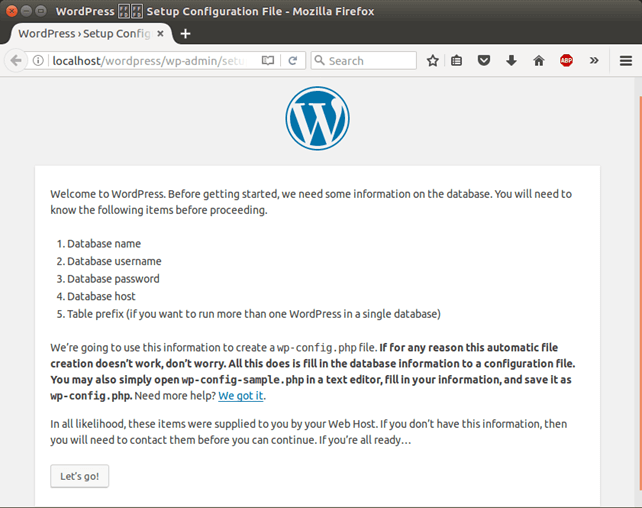The width and height of the screenshot is (642, 508).
Task: Select the WordPress Setup Config tab
Action: pyautogui.click(x=90, y=34)
